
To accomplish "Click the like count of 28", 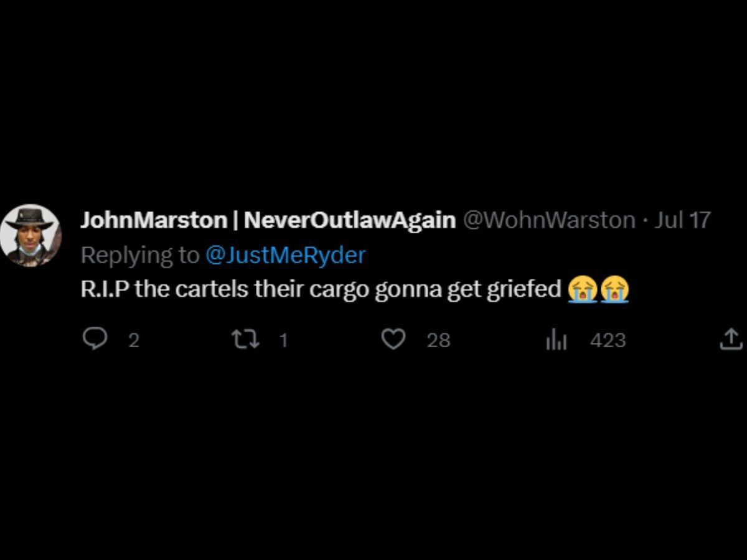I will (x=438, y=340).
